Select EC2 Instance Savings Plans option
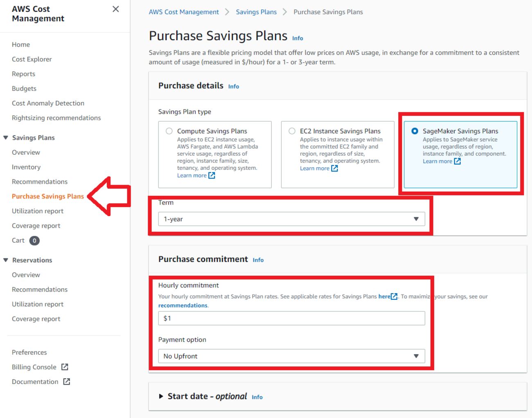This screenshot has height=418, width=532. pyautogui.click(x=292, y=131)
